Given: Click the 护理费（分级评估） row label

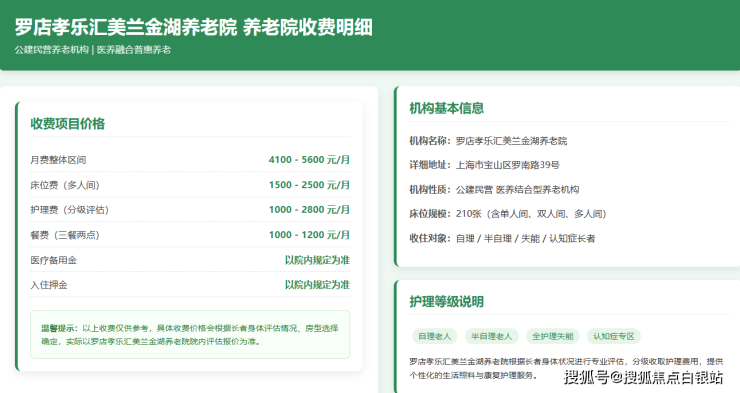Looking at the screenshot, I should [x=70, y=210].
